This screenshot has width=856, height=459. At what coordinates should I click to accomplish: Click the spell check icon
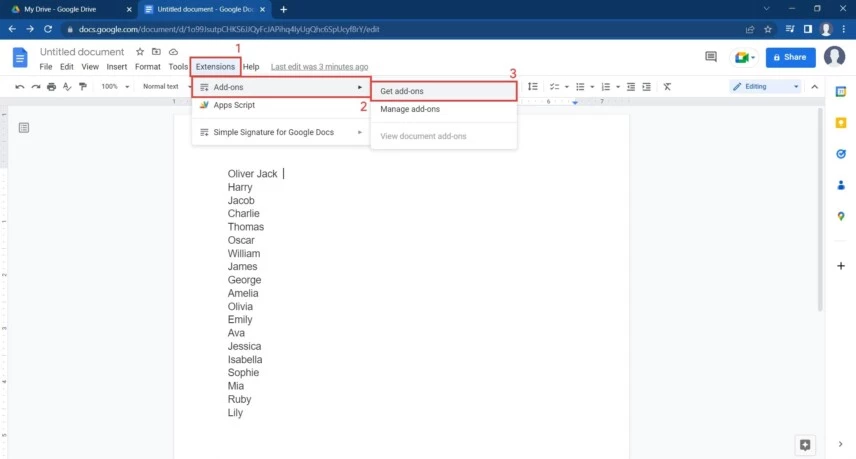pos(67,87)
